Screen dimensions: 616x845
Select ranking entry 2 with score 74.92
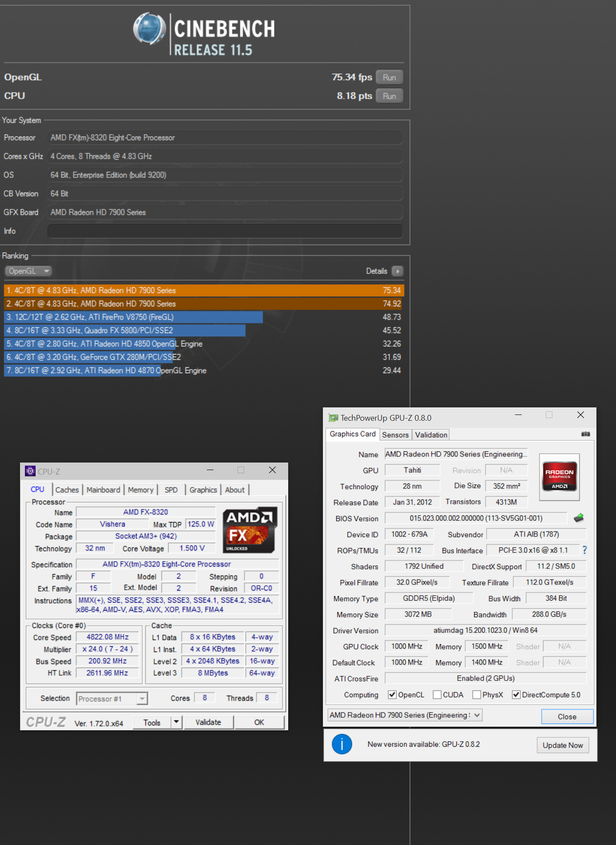click(204, 304)
